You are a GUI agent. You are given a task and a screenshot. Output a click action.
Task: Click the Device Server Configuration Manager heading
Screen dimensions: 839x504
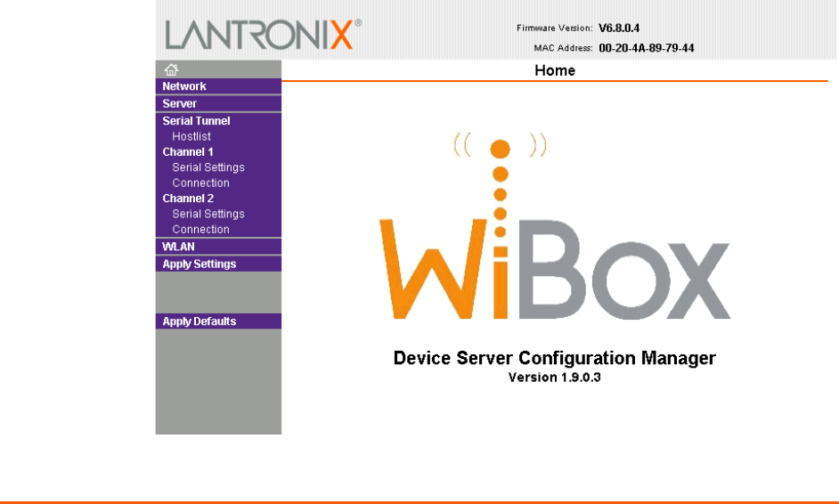pos(554,358)
